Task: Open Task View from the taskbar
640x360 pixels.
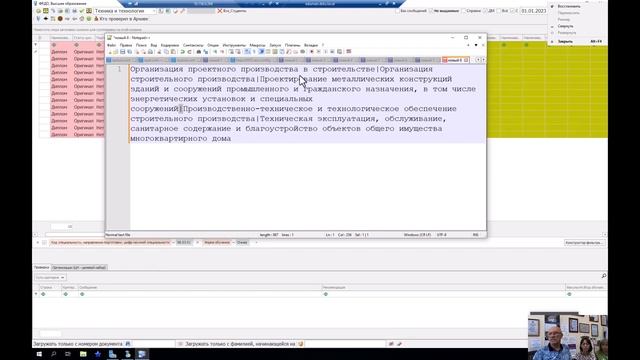Action: tap(68, 354)
